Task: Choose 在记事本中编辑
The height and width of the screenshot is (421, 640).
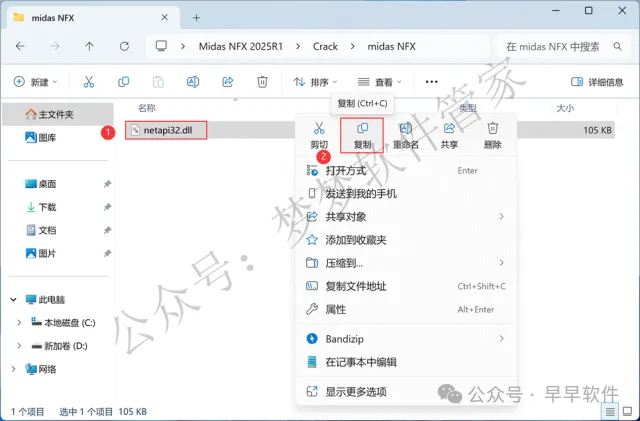Action: coord(406,362)
